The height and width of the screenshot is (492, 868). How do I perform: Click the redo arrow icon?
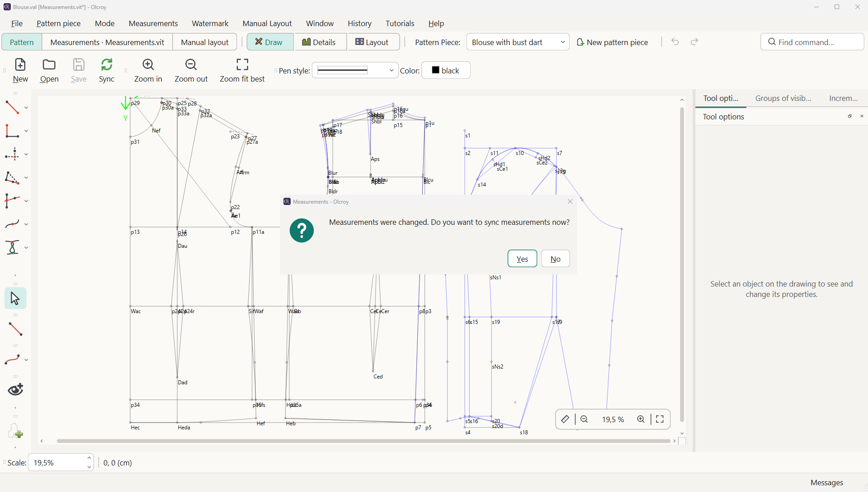click(x=694, y=42)
